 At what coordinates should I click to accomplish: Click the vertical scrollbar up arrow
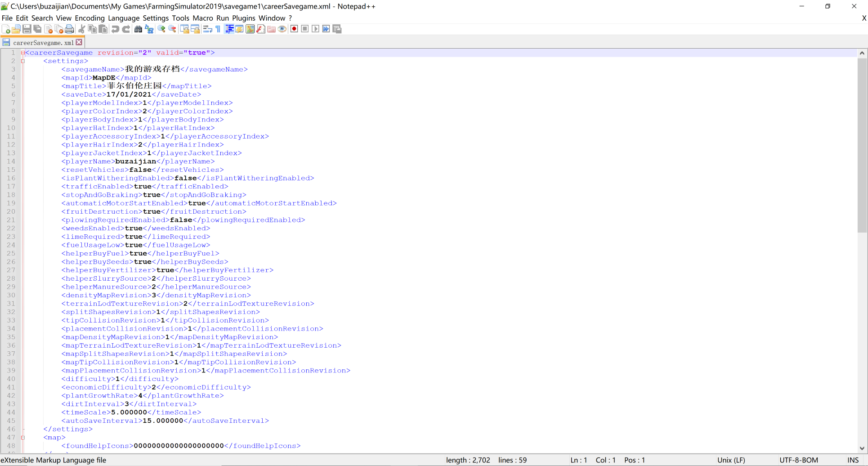862,53
